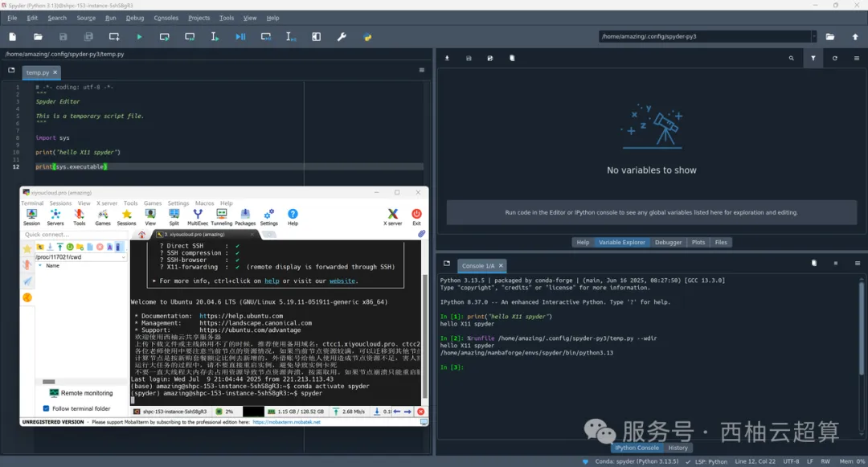The image size is (868, 467).
Task: Toggle Follow terminal folder checkbox
Action: click(x=46, y=408)
